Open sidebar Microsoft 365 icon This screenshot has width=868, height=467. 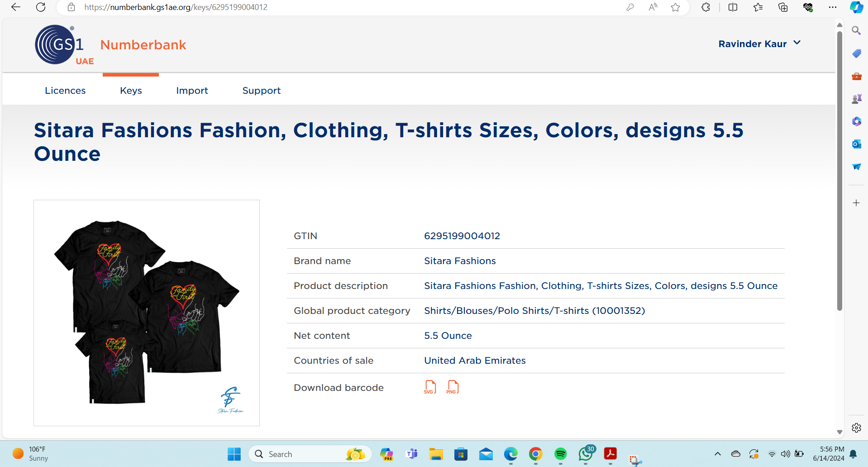856,121
